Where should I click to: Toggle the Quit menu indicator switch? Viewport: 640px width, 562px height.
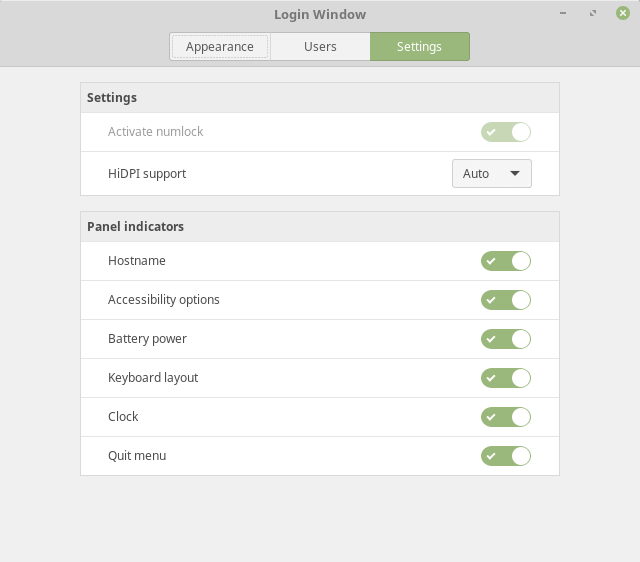pyautogui.click(x=505, y=456)
